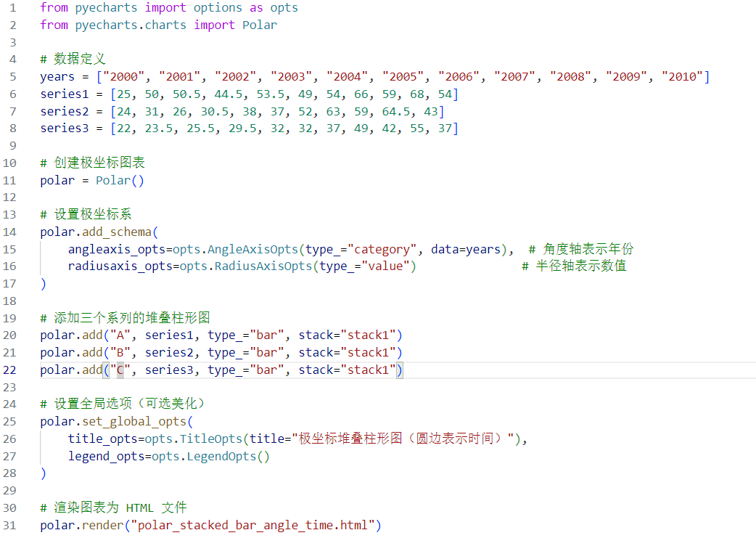
Task: Click the comment '# 设置全局选项（可选美化）'
Action: tap(123, 404)
